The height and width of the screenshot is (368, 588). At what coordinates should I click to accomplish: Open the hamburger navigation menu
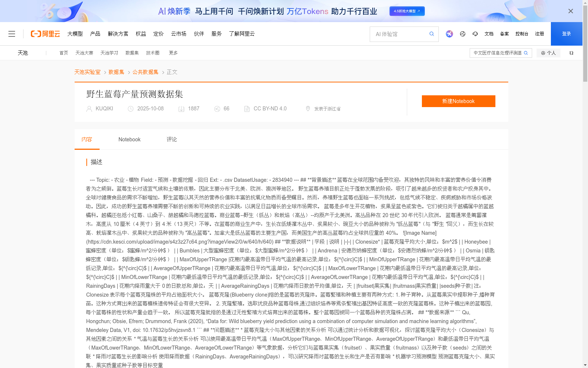[12, 34]
